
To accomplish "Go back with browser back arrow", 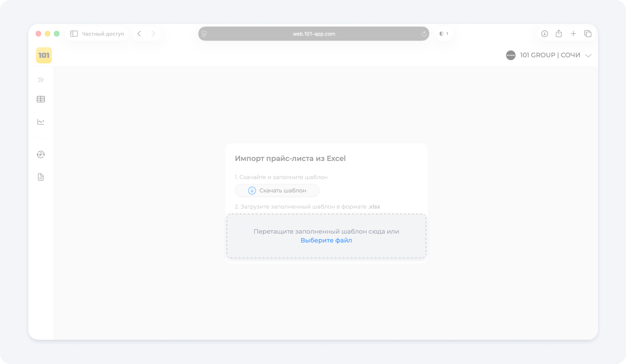I will [x=139, y=34].
